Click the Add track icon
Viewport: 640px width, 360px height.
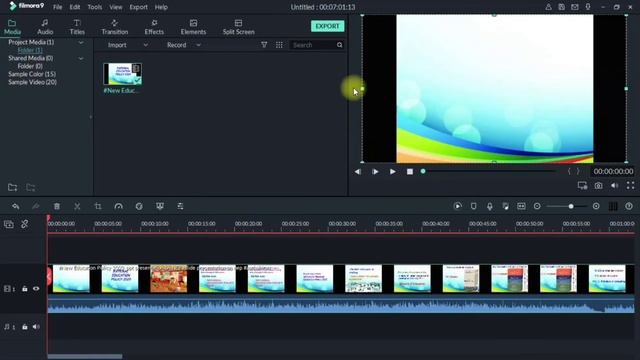[x=9, y=224]
